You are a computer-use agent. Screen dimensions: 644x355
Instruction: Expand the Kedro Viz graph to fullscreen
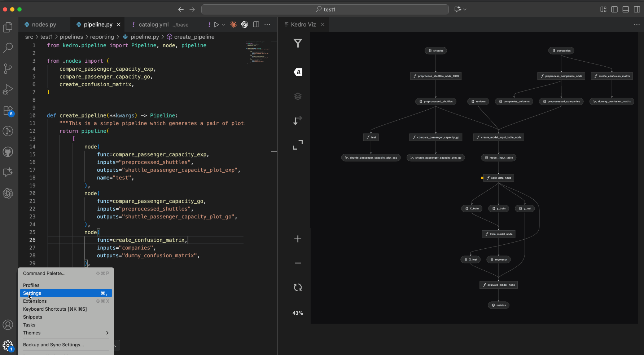[x=298, y=145]
